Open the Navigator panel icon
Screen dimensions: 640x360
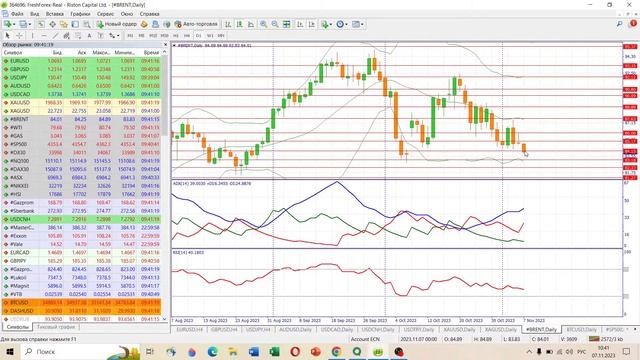[x=64, y=24]
